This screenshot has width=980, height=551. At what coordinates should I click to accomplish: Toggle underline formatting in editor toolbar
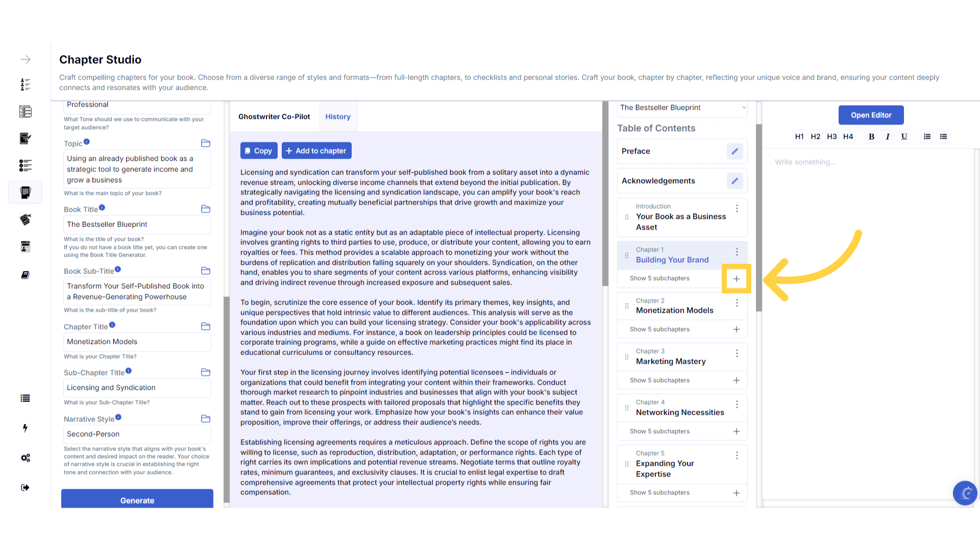[904, 137]
